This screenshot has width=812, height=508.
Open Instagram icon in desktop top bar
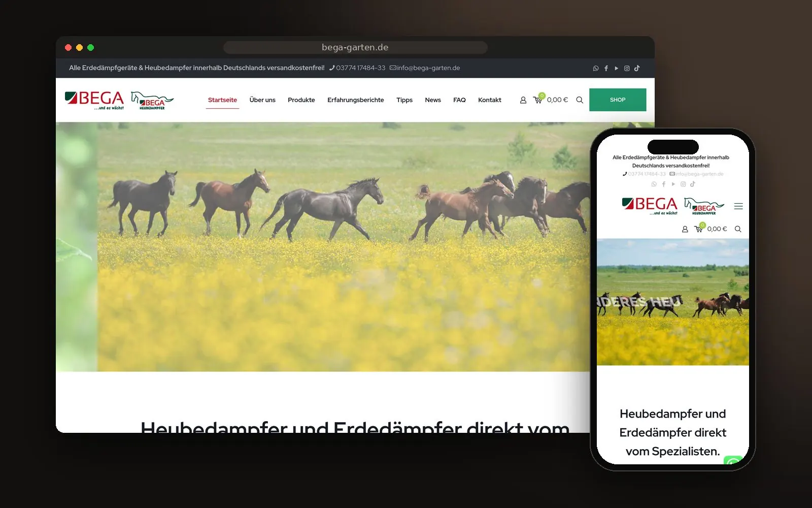click(x=627, y=68)
